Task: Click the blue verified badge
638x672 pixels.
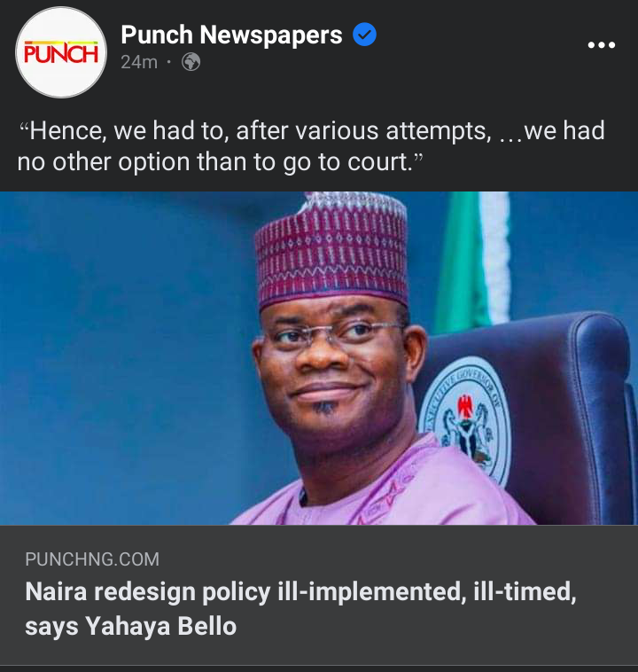Action: (364, 35)
